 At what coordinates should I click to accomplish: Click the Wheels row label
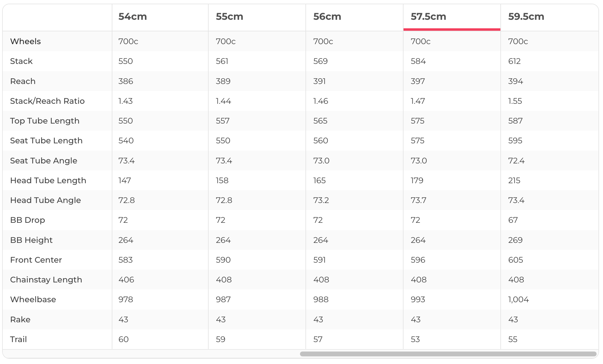[x=25, y=41]
